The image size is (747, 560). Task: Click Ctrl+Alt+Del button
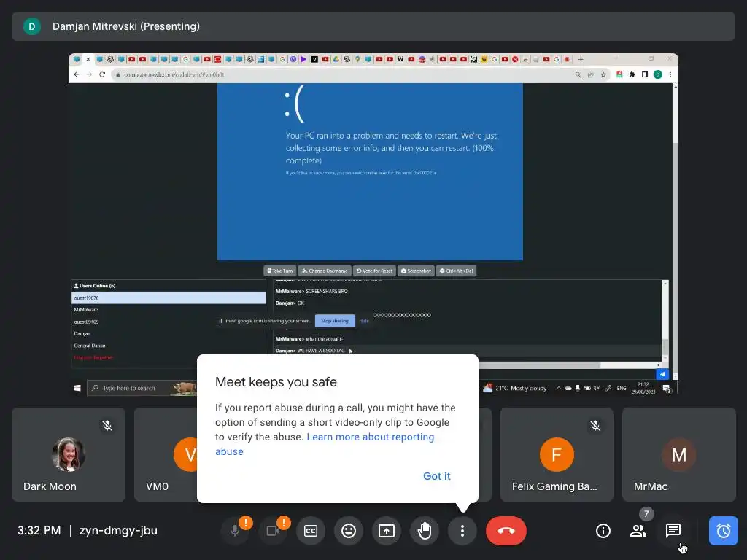[456, 271]
